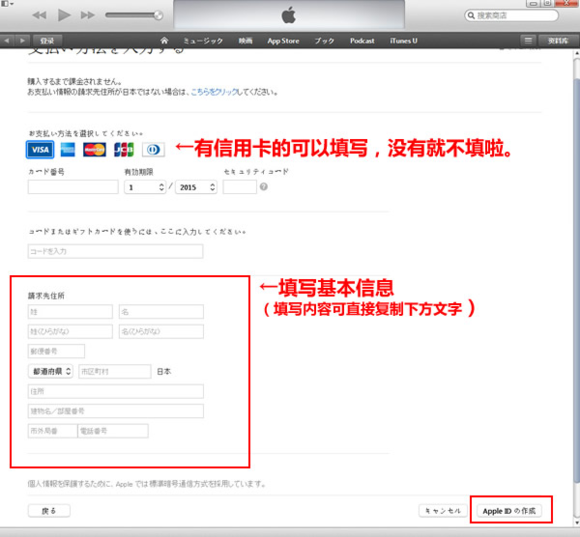Click the security code help icon

coord(264,187)
